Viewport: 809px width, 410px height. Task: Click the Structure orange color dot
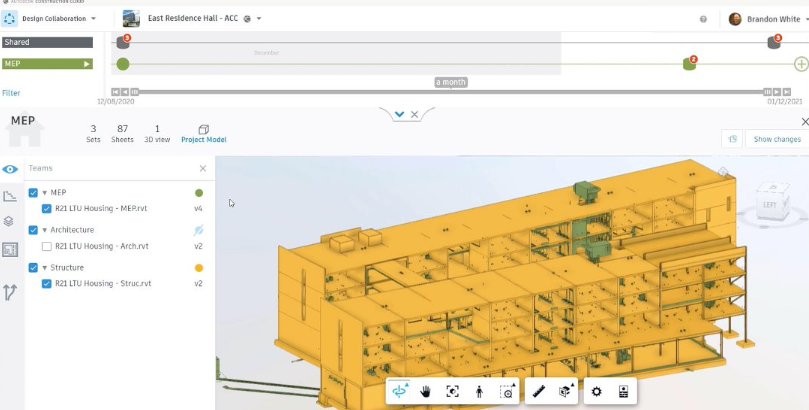point(199,268)
